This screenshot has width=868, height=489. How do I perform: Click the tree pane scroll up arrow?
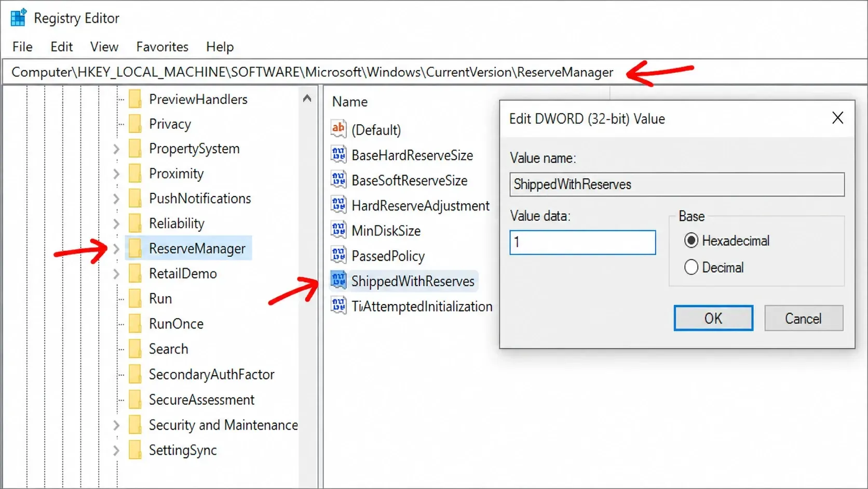coord(307,98)
